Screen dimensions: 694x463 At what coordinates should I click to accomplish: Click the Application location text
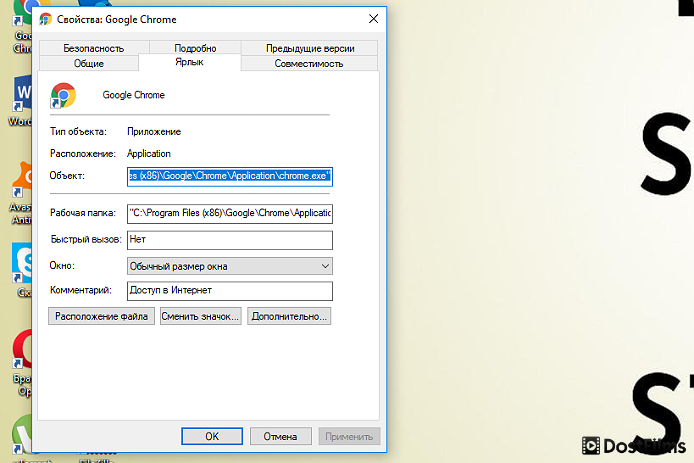coord(149,154)
